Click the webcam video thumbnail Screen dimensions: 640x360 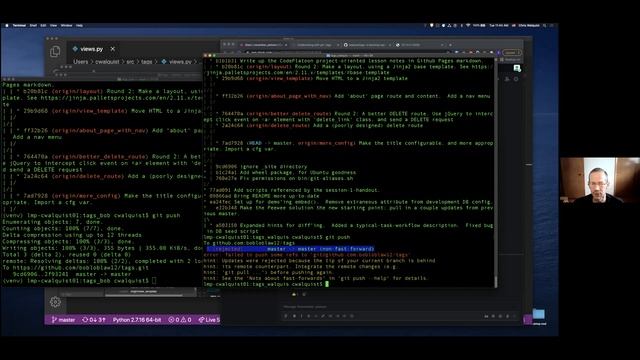(600, 180)
